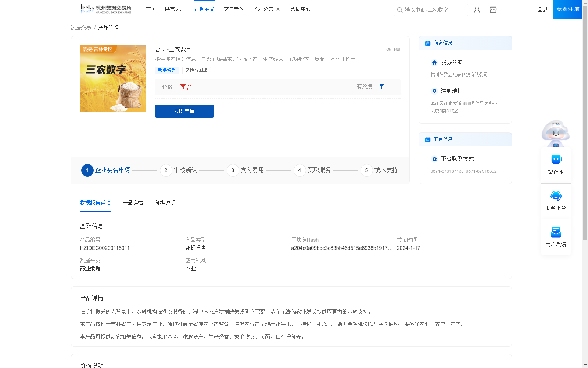Click the blockchain hash value a204c0a09bdc…

point(342,248)
